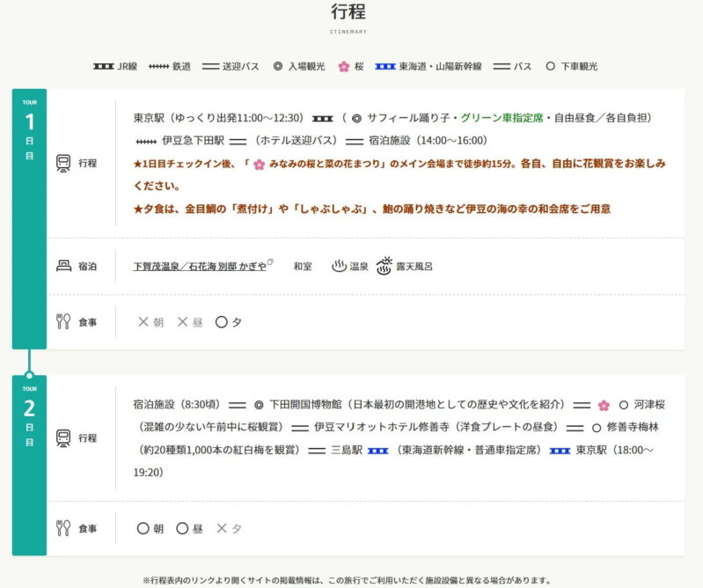Click the pink 桜 flower legend icon
The image size is (703, 588).
click(344, 67)
